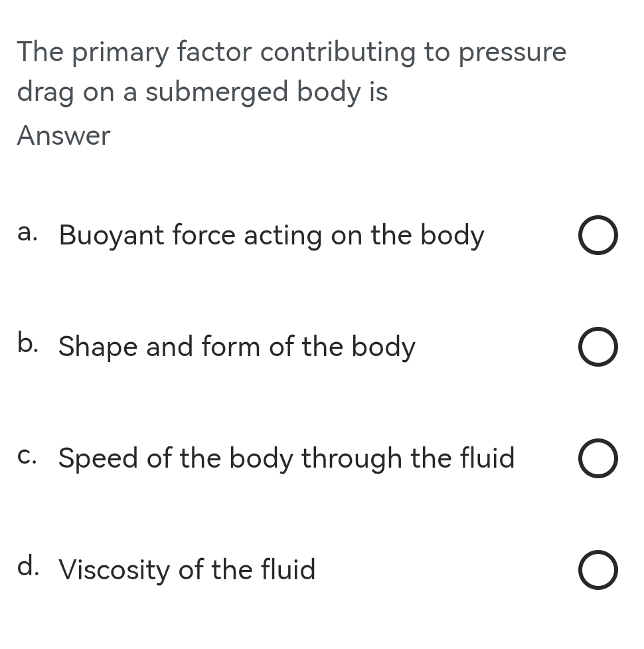Click the option text "Buoyant force acting on the body"
Image resolution: width=644 pixels, height=649 pixels.
coord(272,236)
